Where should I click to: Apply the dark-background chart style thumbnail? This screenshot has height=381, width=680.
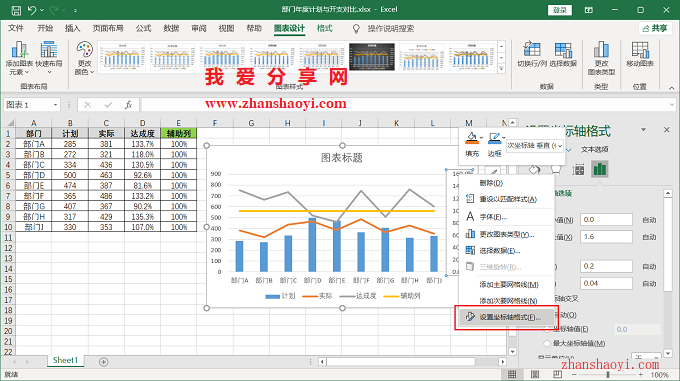click(372, 57)
